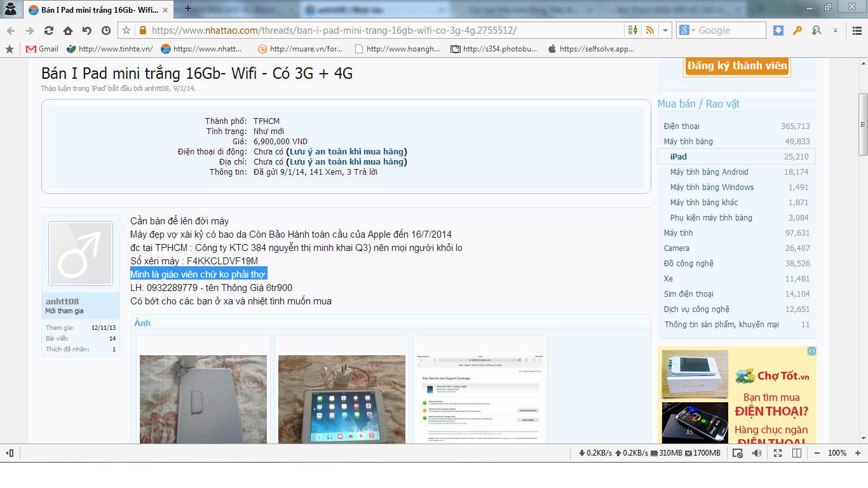868x488 pixels.
Task: Open the download manager icon
Action: pyautogui.click(x=778, y=30)
